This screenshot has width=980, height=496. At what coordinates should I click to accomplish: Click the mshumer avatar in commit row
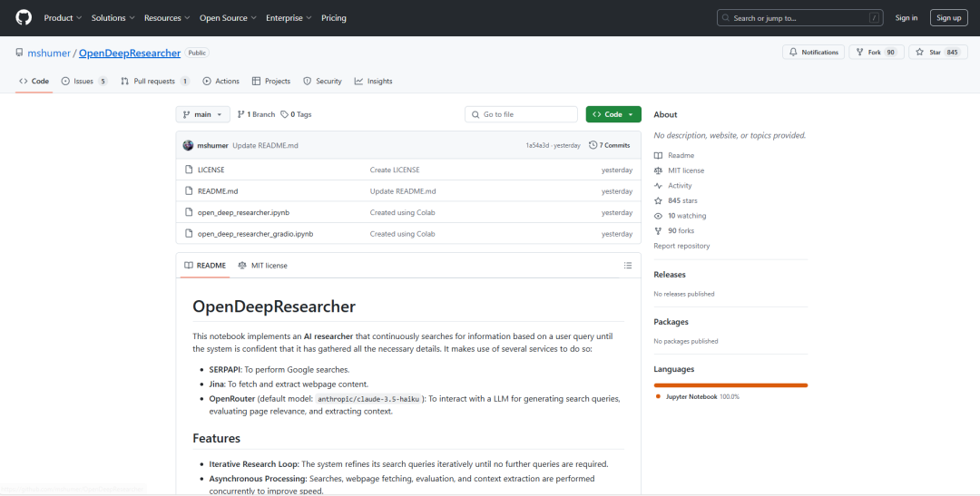coord(188,145)
